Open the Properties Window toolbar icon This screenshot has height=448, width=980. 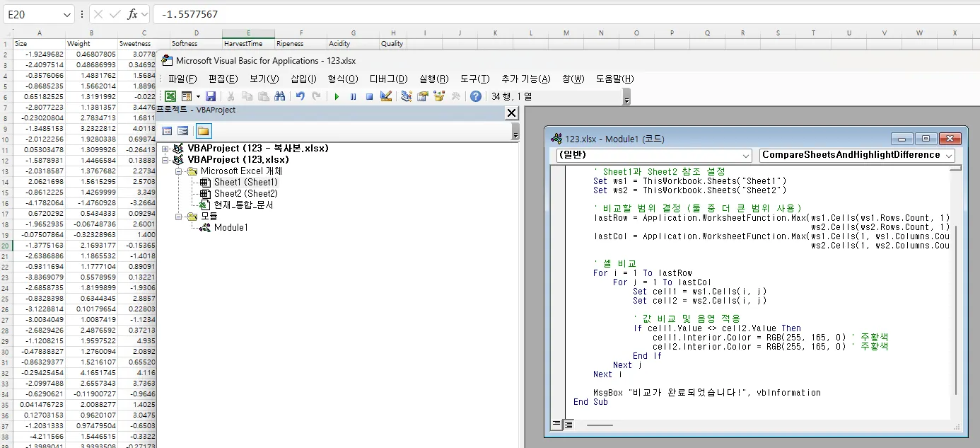(423, 96)
